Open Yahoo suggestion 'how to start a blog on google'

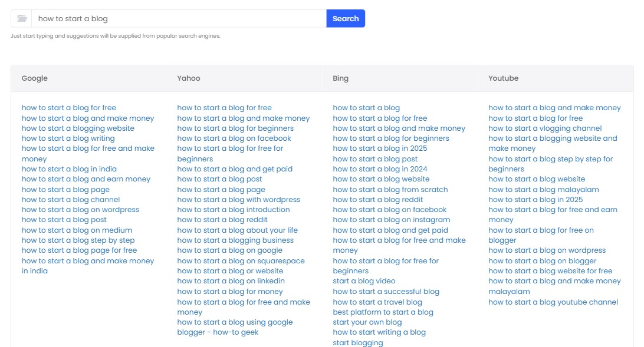point(229,250)
